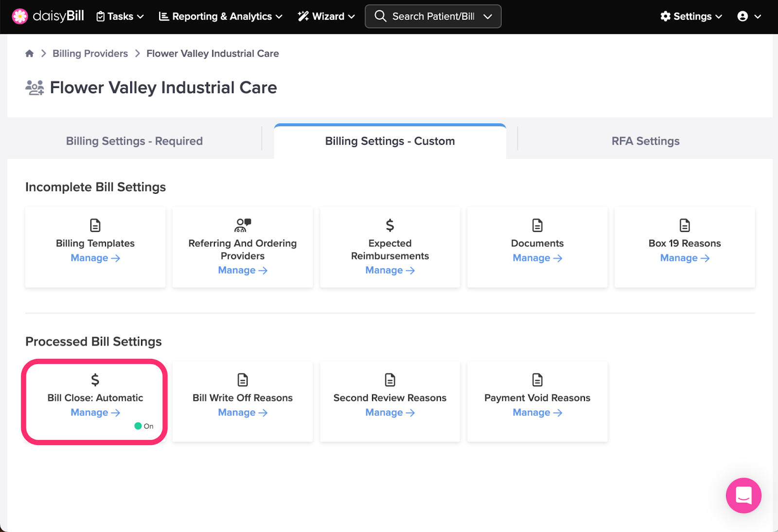
Task: Click the Payment Void Reasons document icon
Action: tap(537, 380)
